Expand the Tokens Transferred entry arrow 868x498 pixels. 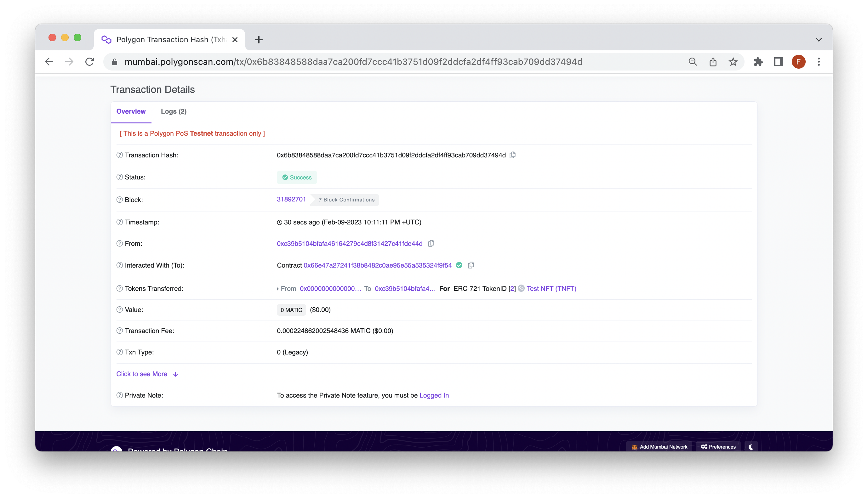point(277,289)
